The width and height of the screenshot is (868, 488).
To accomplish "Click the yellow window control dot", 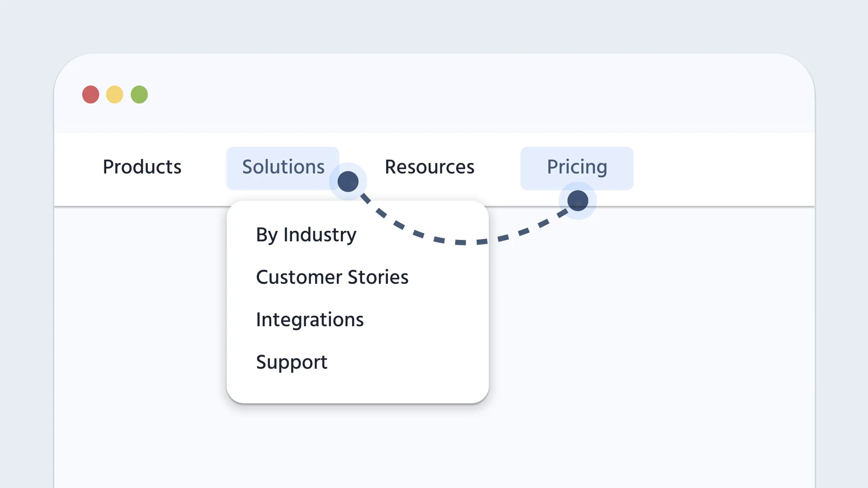I will click(114, 94).
